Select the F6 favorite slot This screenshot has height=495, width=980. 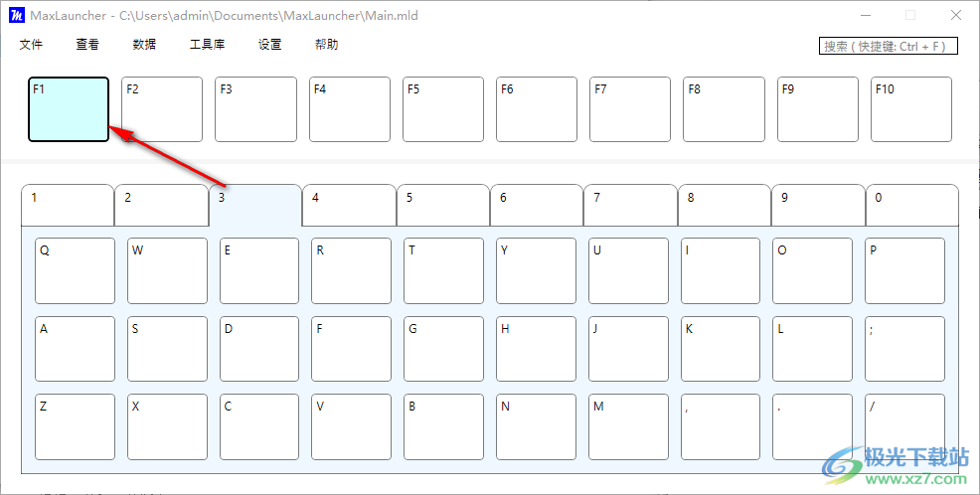pos(537,109)
